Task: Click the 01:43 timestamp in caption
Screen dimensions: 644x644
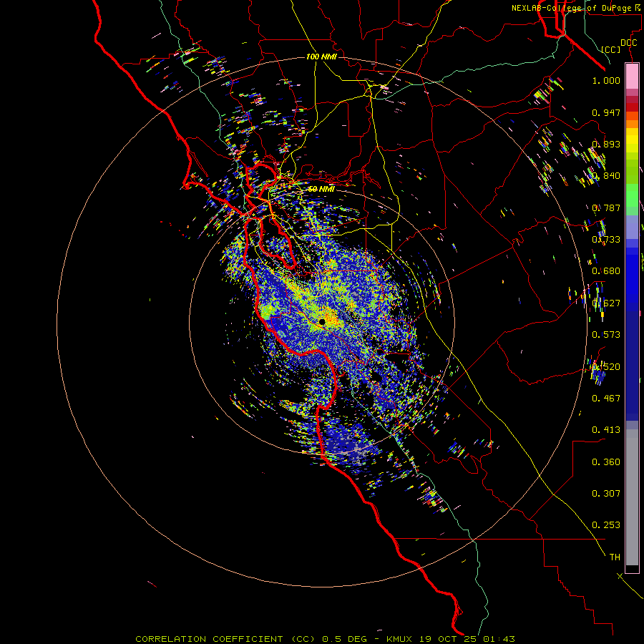Action: [499, 639]
